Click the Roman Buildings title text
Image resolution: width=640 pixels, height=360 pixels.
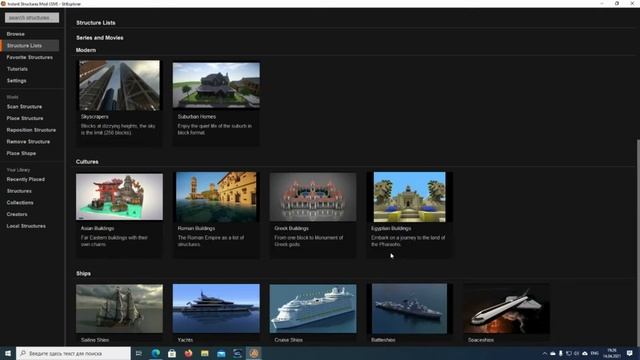point(196,229)
